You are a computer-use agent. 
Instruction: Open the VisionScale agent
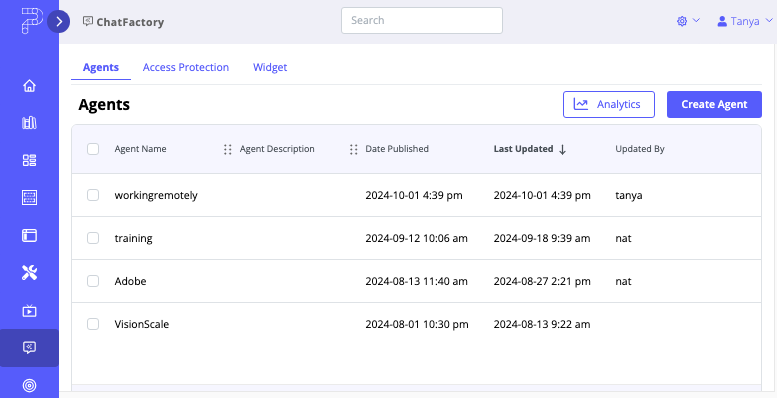(142, 324)
